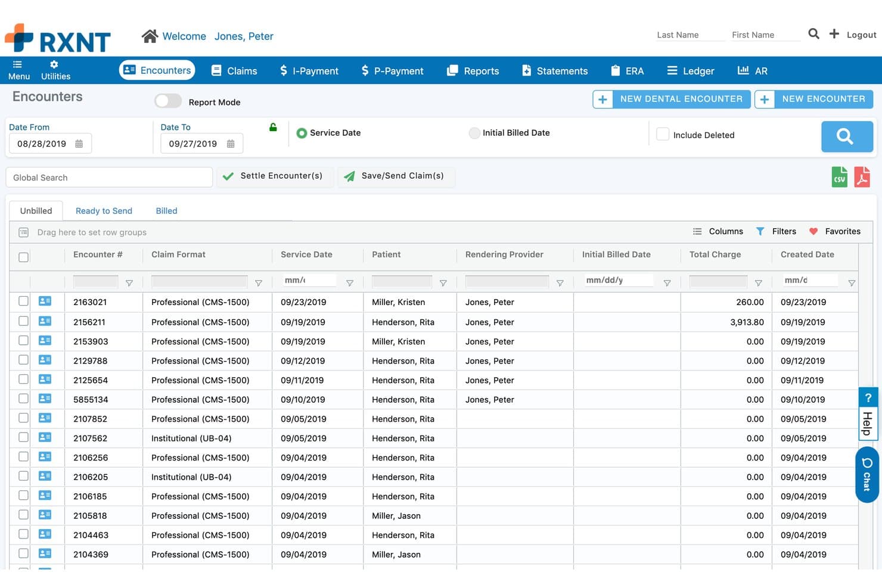The image size is (882, 588).
Task: Open patient card icon for encounter 2107562
Action: pyautogui.click(x=45, y=437)
